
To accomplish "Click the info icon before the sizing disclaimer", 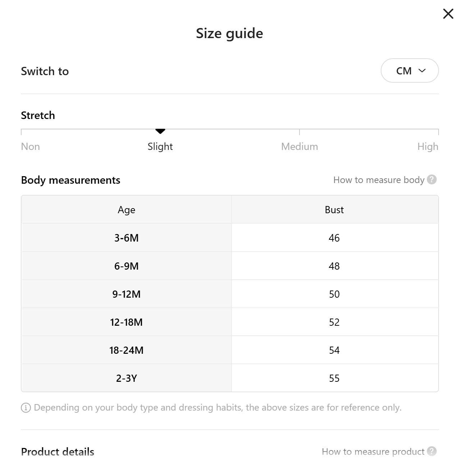I will [x=26, y=408].
